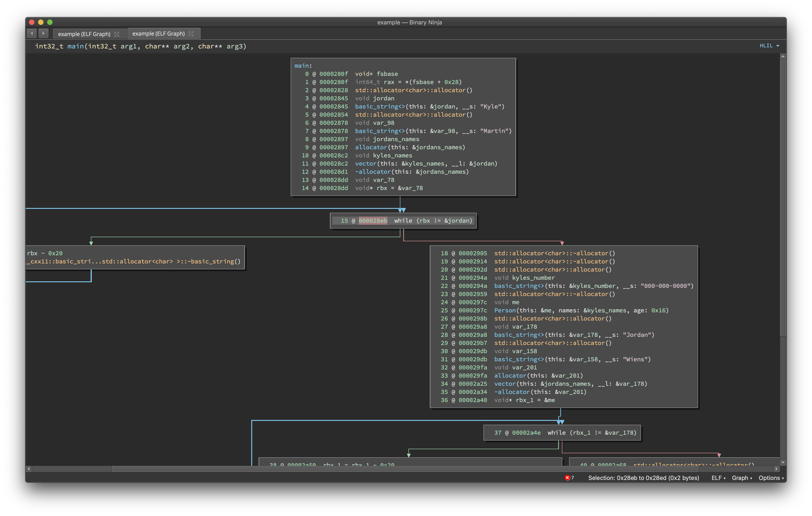Screen dimensions: 812x516
Task: Switch to the first example (ELF Graph) tab
Action: click(x=84, y=34)
